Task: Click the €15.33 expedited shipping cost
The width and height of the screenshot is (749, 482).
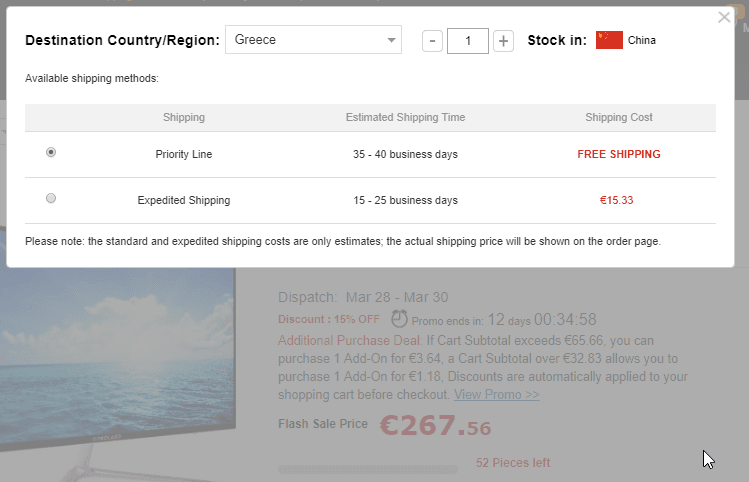Action: pos(617,200)
